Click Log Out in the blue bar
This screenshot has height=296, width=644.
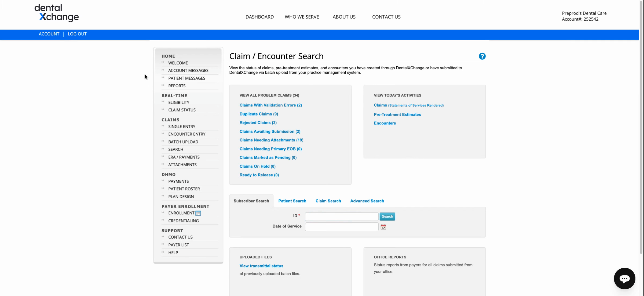(77, 34)
